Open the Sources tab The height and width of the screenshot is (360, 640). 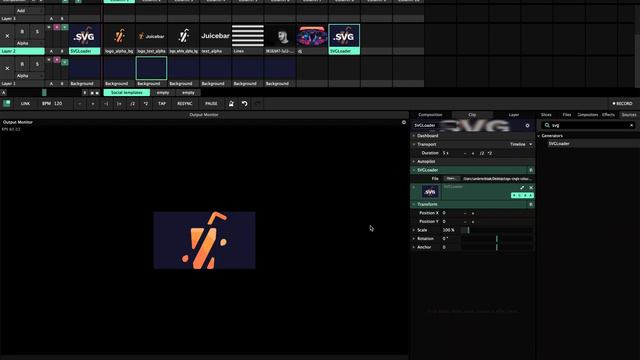point(629,115)
